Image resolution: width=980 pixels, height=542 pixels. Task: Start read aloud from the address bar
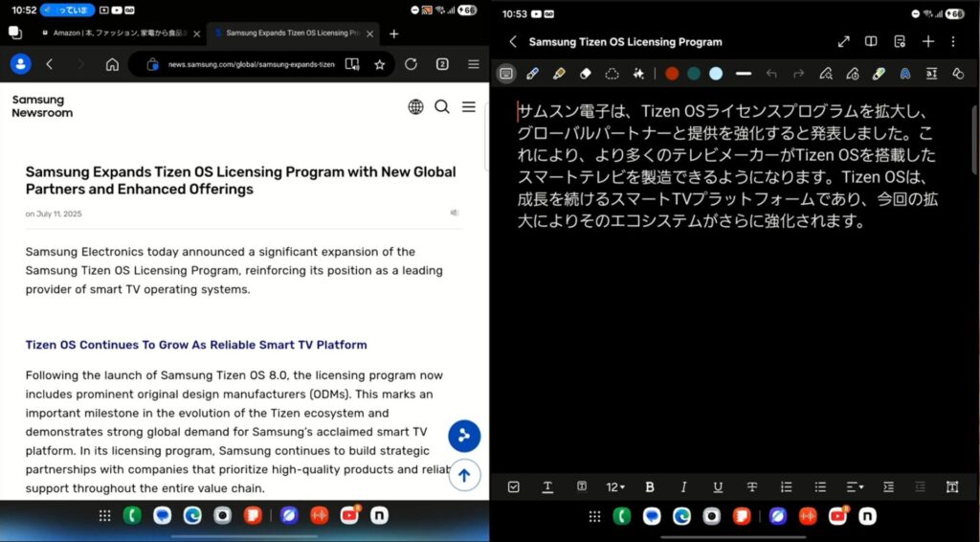coord(352,64)
